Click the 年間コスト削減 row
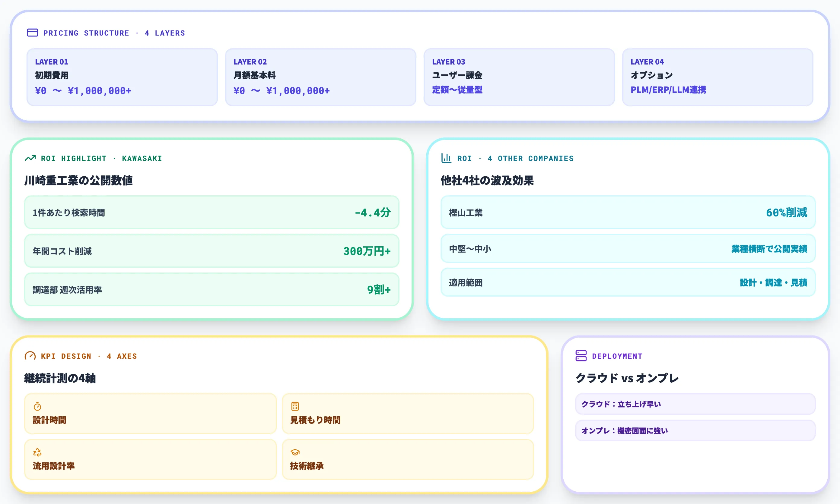This screenshot has width=840, height=504. 212,251
